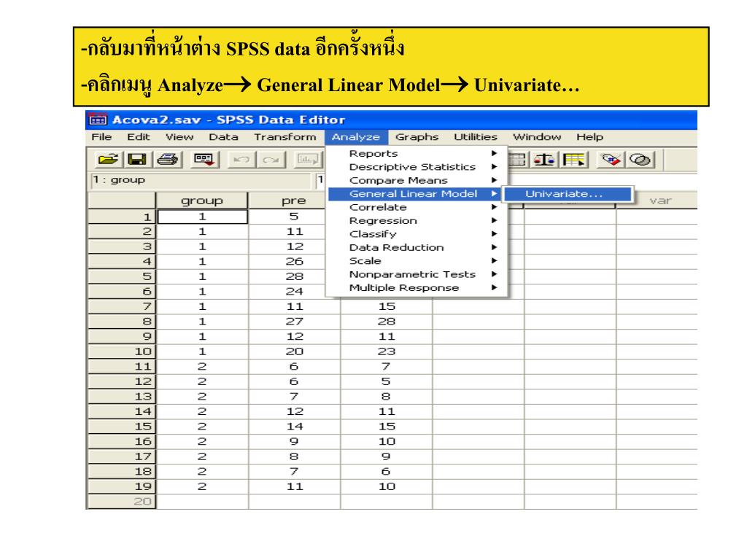The image size is (747, 560).
Task: Open the Transform menu
Action: pyautogui.click(x=285, y=137)
